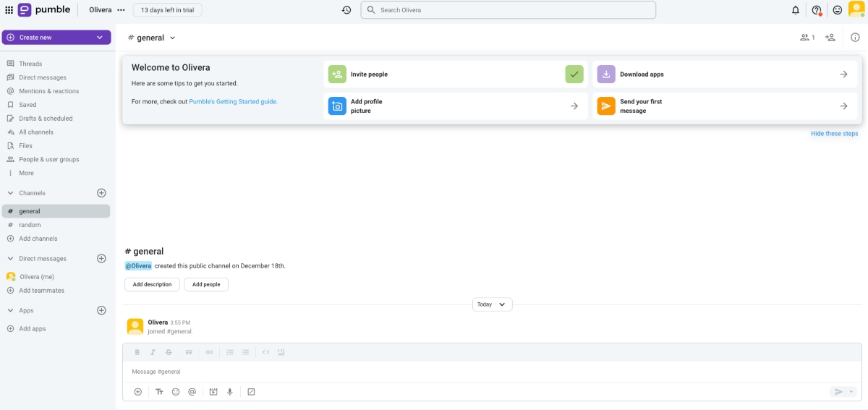The image size is (868, 410).
Task: Click the Search Olivera field
Action: (509, 10)
